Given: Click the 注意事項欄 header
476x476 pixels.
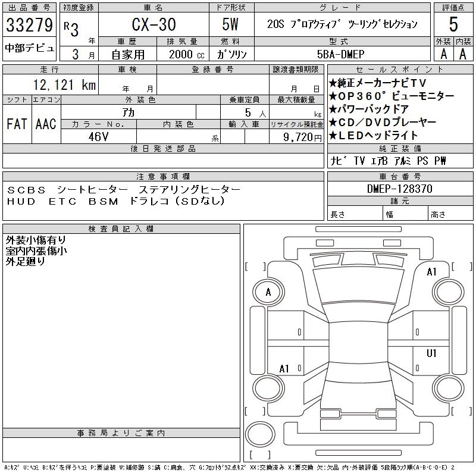Looking at the screenshot, I should tap(163, 176).
